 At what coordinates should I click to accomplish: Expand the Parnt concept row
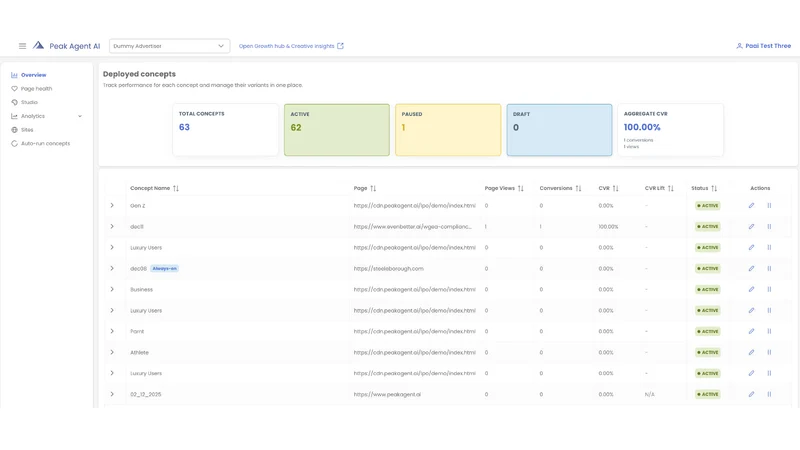coord(112,331)
